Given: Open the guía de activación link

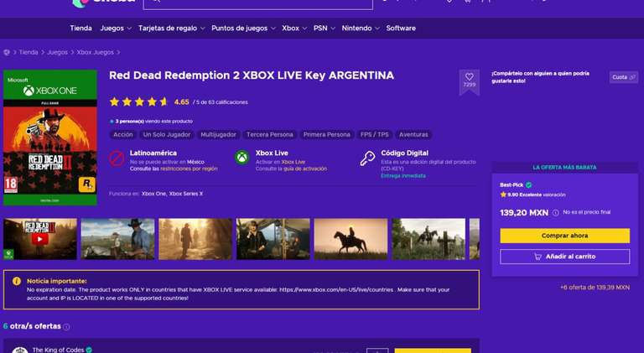Looking at the screenshot, I should pyautogui.click(x=305, y=169).
